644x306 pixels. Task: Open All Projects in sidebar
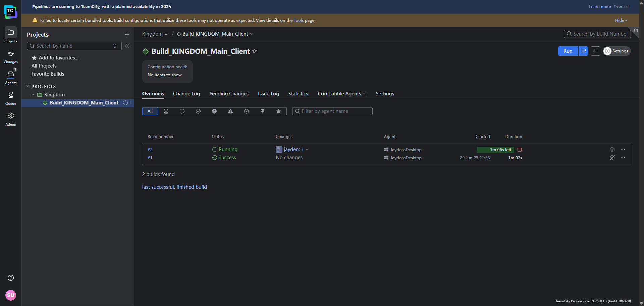44,66
